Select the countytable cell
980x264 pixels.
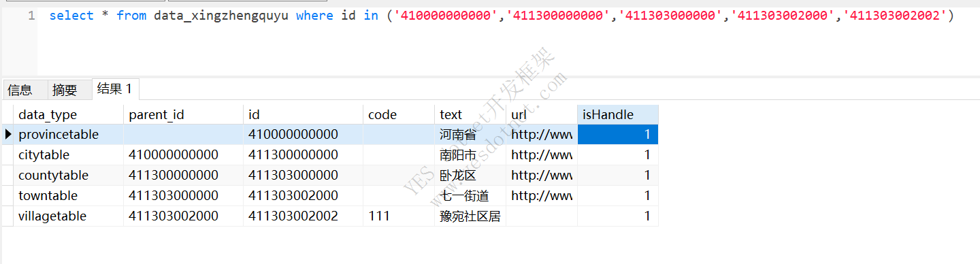click(68, 176)
